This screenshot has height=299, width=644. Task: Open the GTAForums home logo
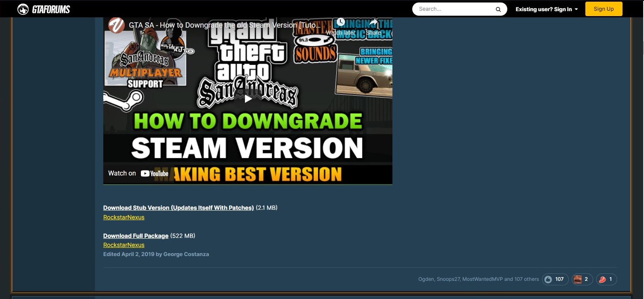[44, 9]
